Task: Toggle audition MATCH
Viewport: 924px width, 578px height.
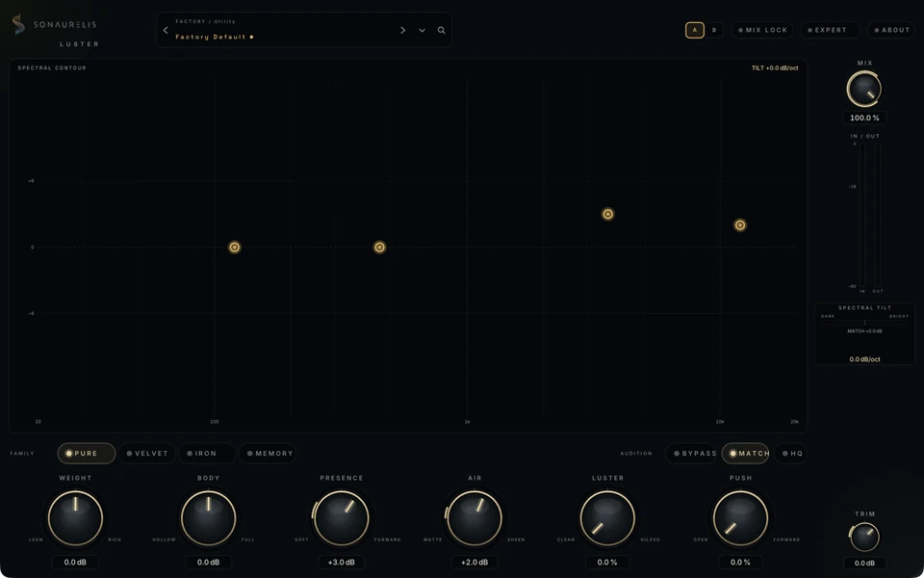Action: 746,454
